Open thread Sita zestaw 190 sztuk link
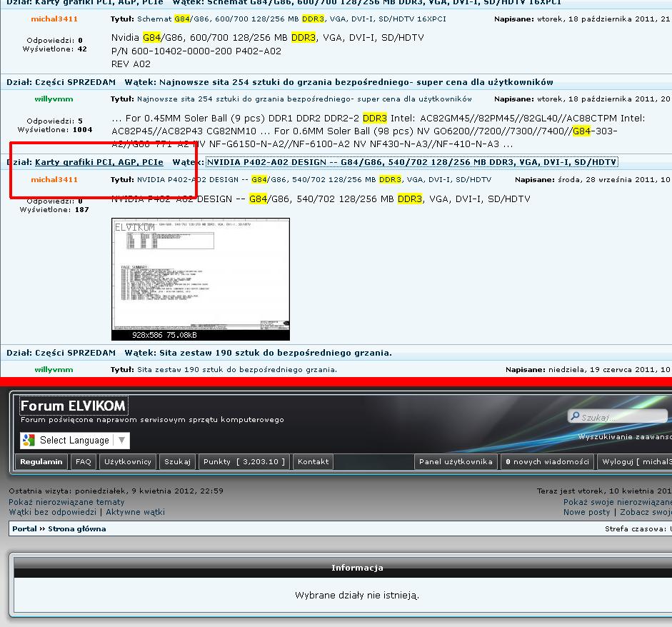 pos(276,353)
